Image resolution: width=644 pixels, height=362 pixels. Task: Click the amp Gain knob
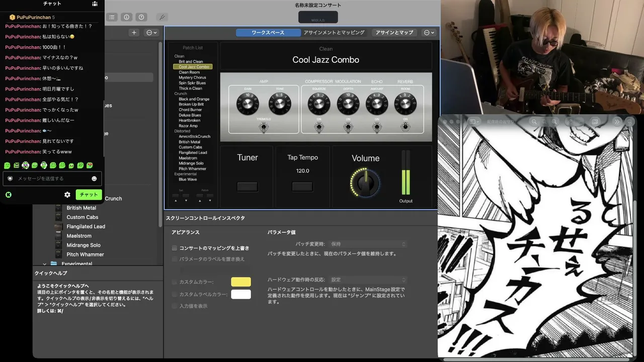248,104
